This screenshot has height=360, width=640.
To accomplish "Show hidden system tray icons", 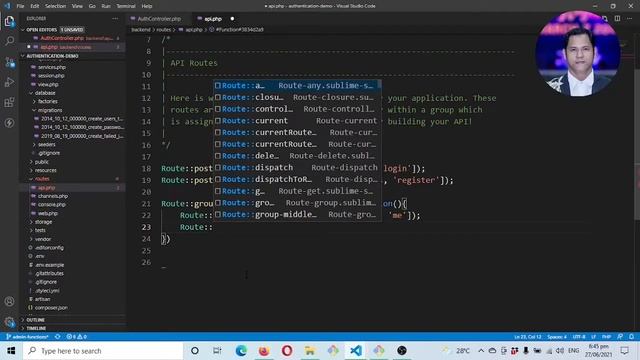I will click(x=481, y=351).
